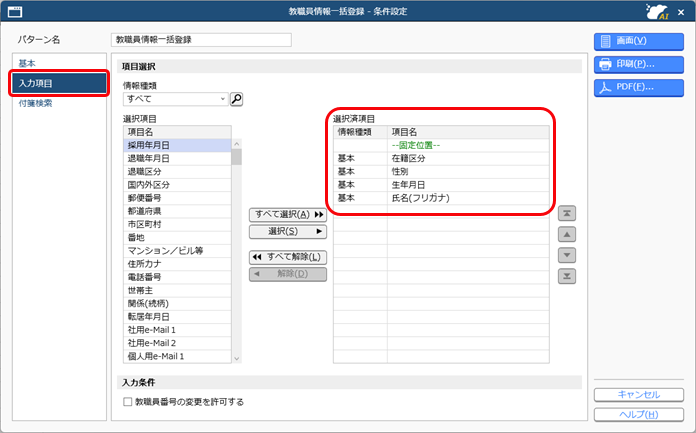The height and width of the screenshot is (433, 696).
Task: Open the 情報種類 すべて dropdown
Action: [x=175, y=99]
